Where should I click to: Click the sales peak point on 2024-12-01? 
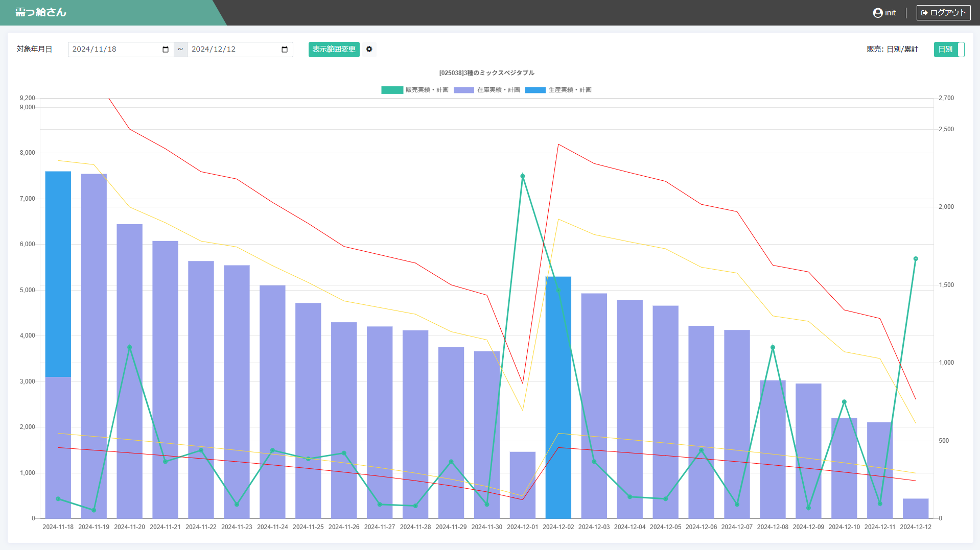522,176
